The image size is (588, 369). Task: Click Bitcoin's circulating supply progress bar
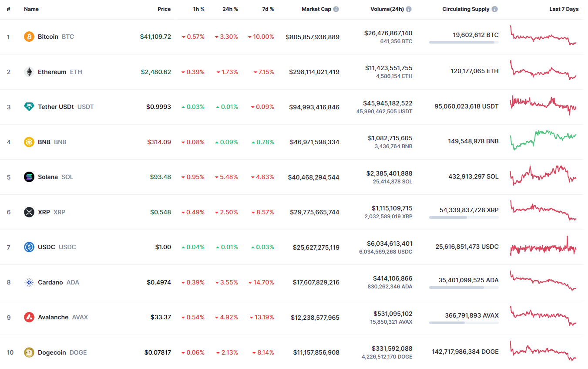(x=464, y=42)
